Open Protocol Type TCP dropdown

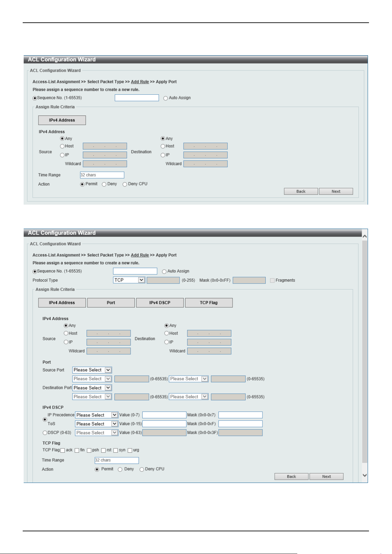point(129,280)
